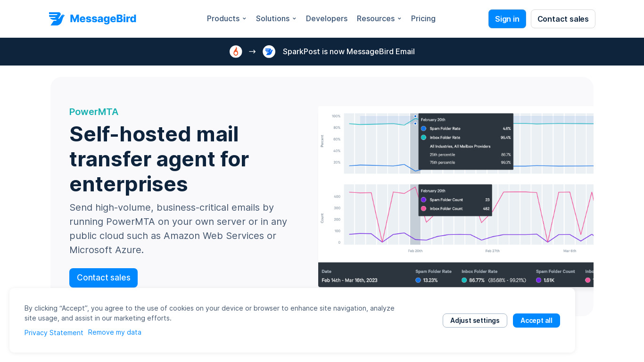Click the Mar 6th axis label

coord(570,251)
